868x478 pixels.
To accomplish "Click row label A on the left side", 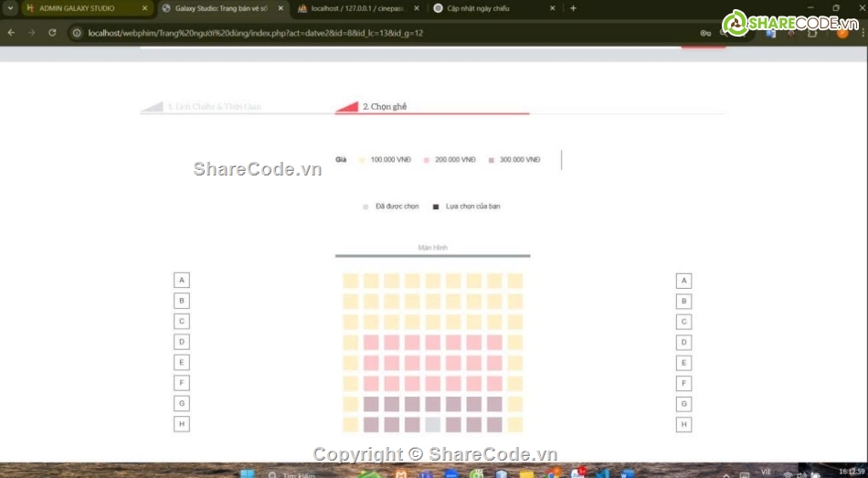I will 182,281.
